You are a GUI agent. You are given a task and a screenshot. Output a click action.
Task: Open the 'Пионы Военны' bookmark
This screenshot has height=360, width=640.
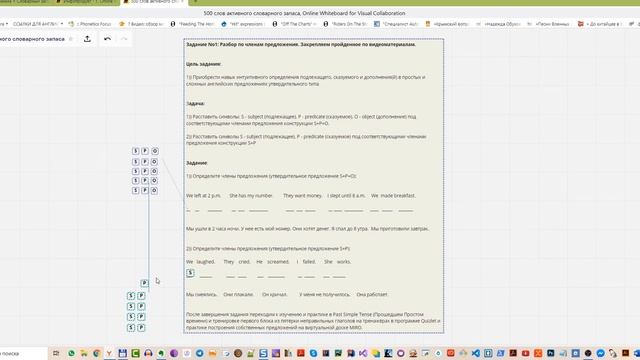coord(549,24)
